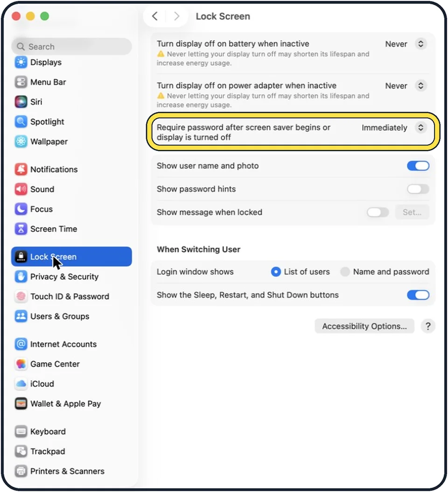Click the Keyboard icon in sidebar

click(21, 431)
